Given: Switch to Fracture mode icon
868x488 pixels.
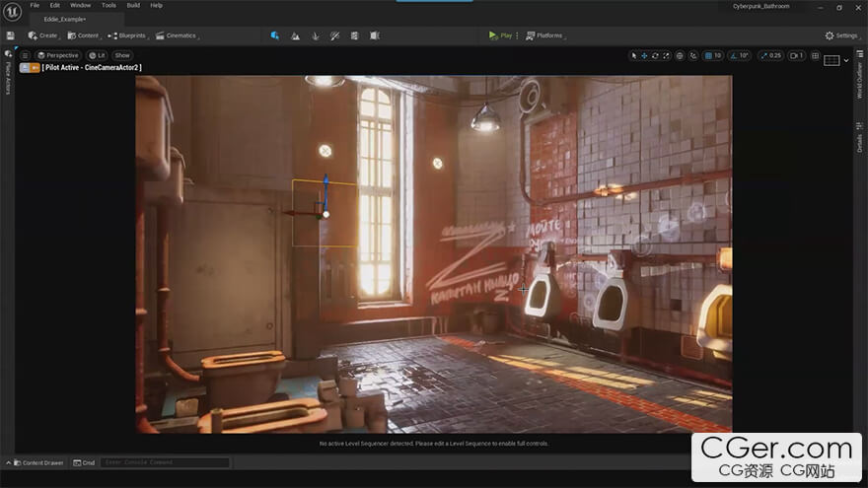Looking at the screenshot, I should pyautogui.click(x=354, y=35).
